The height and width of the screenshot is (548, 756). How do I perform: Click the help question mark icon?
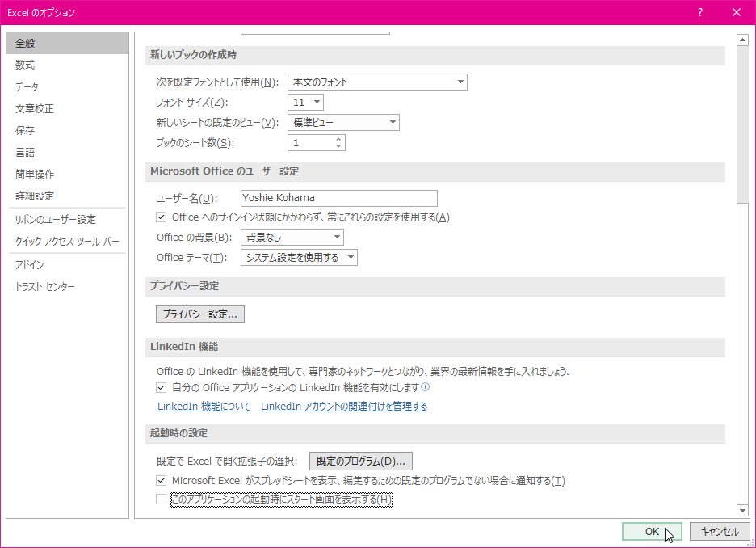point(700,13)
